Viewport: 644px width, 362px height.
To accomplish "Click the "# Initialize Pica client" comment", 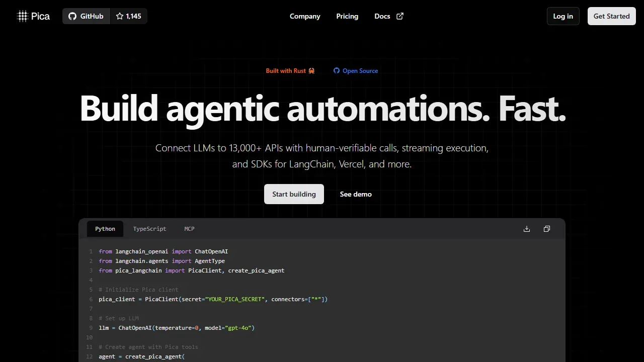I will 138,290.
